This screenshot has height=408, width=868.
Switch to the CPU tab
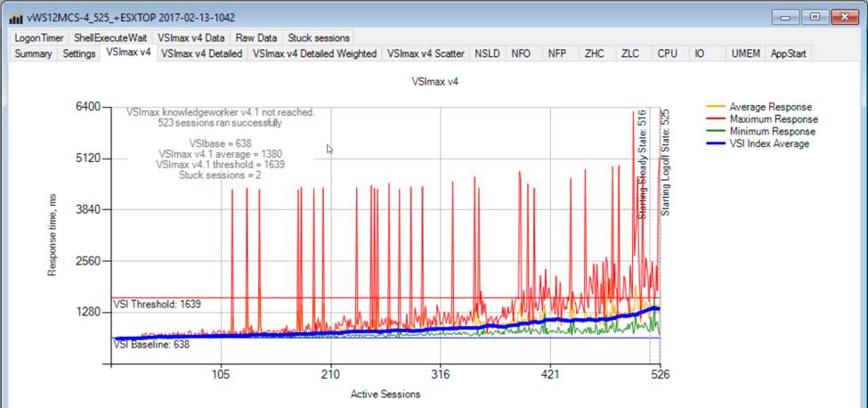tap(667, 54)
